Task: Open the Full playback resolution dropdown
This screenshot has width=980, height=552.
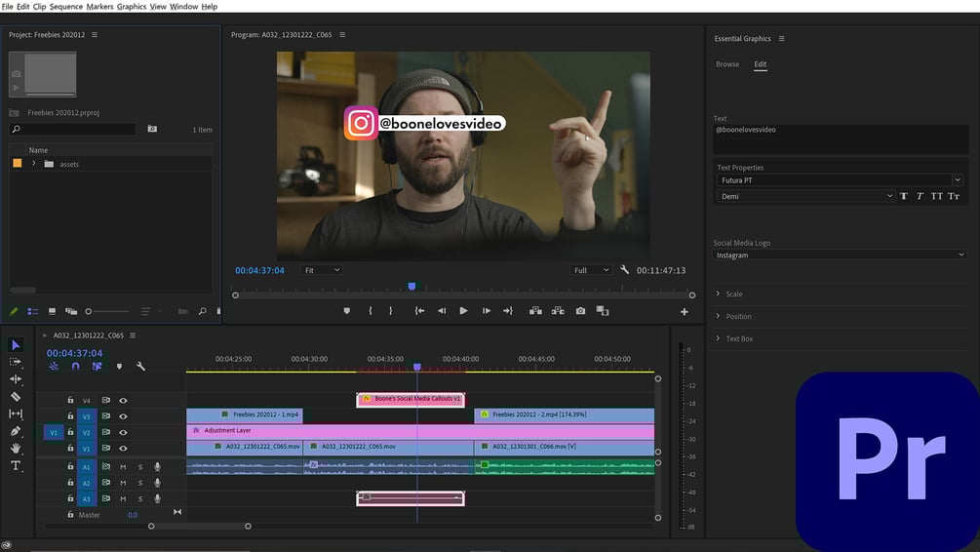Action: pyautogui.click(x=591, y=270)
